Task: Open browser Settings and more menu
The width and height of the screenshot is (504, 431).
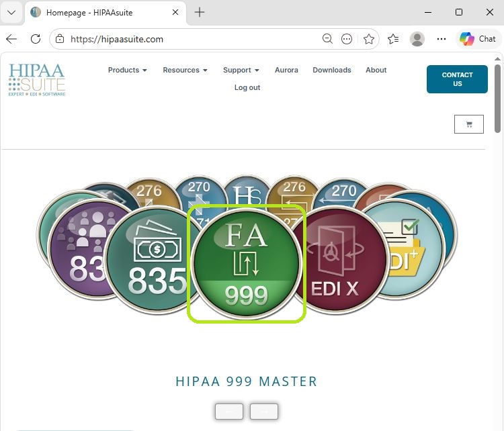Action: [442, 39]
